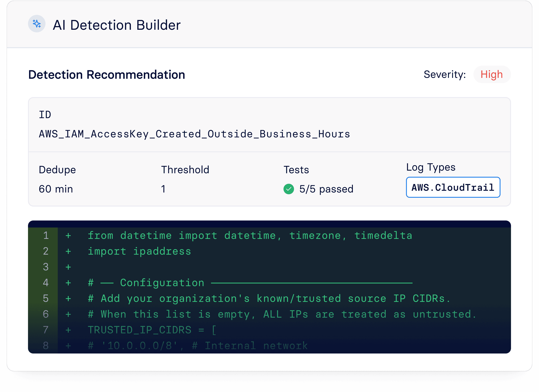
Task: Click the 5/5 passed tests text
Action: (x=326, y=189)
